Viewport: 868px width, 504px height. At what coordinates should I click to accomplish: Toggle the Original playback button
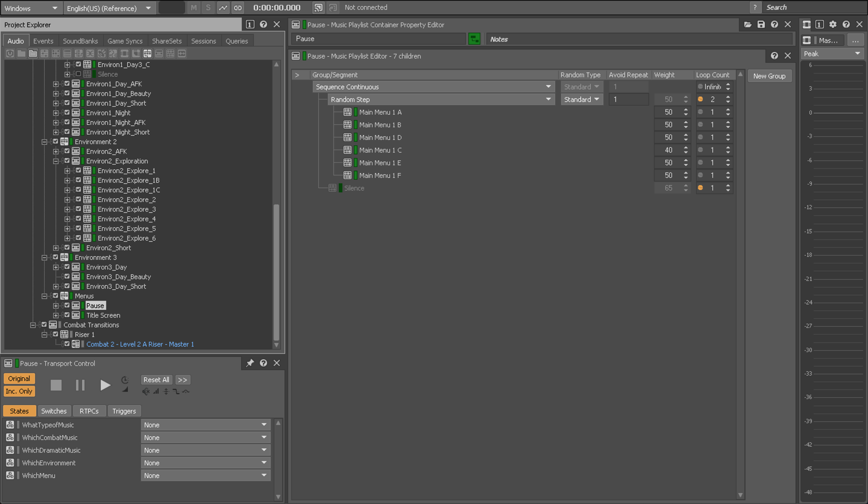[x=19, y=379]
